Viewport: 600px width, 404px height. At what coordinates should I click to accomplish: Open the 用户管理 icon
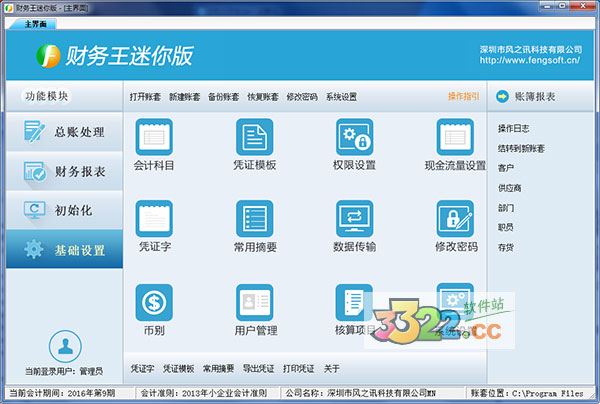(254, 302)
